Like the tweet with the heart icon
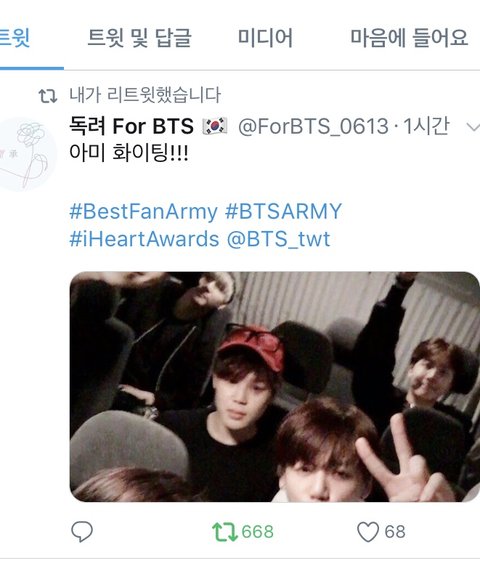The image size is (480, 566). [x=368, y=532]
